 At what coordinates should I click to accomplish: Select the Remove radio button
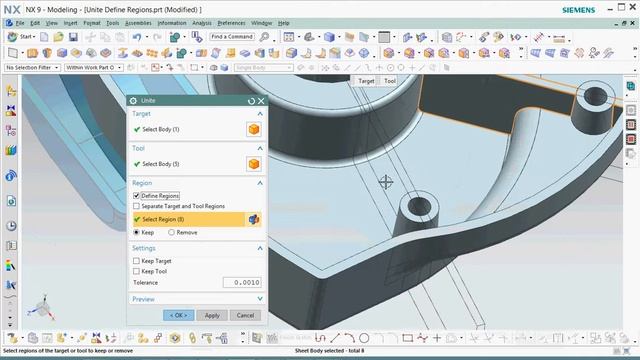(171, 232)
